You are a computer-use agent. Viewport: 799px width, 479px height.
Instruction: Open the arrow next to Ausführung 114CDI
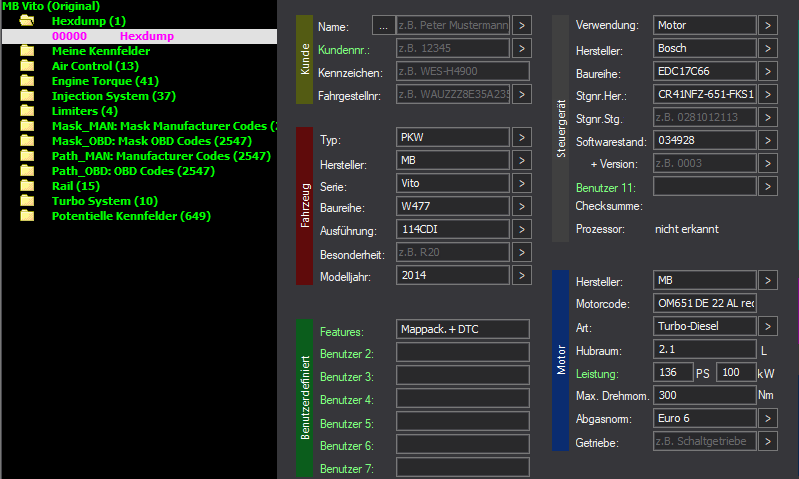522,229
